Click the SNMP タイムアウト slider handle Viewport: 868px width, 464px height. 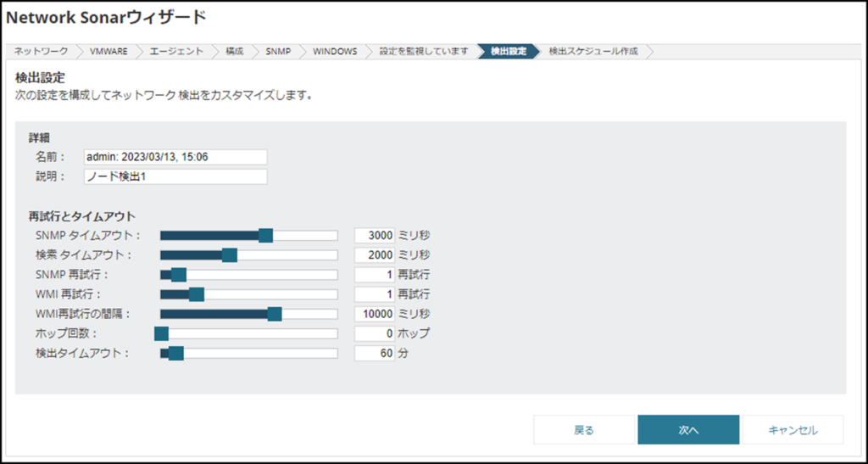coord(265,236)
